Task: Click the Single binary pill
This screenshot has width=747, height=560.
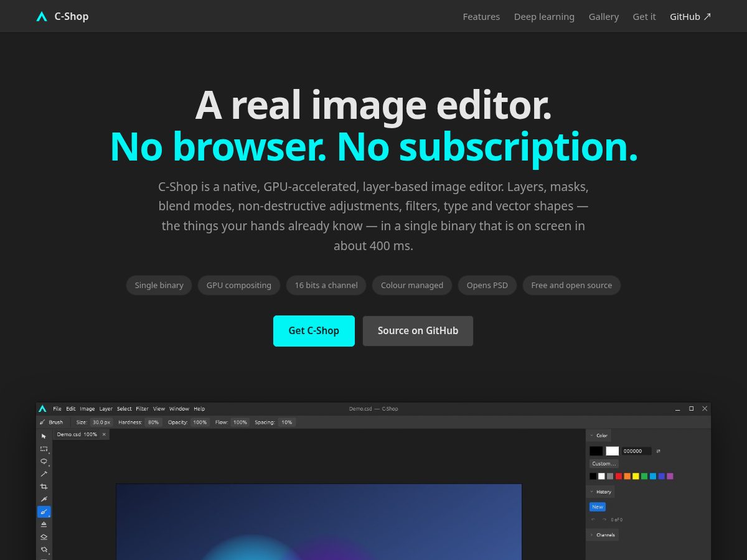Action: [x=159, y=286]
